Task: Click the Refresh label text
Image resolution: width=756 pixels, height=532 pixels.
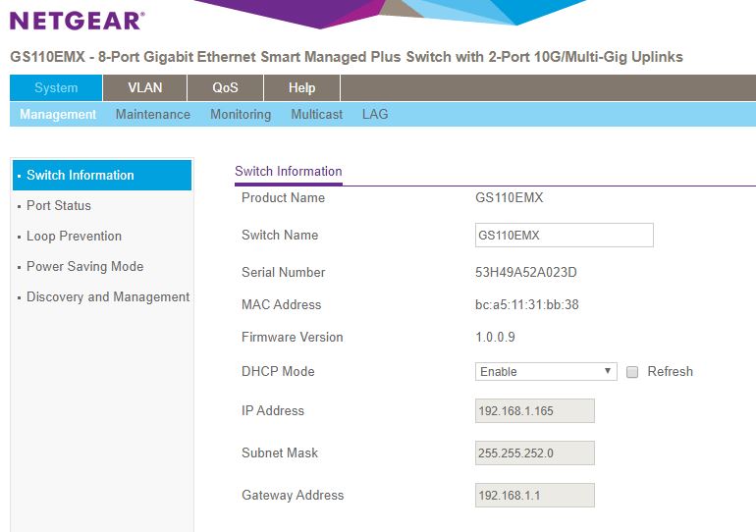Action: pyautogui.click(x=671, y=372)
